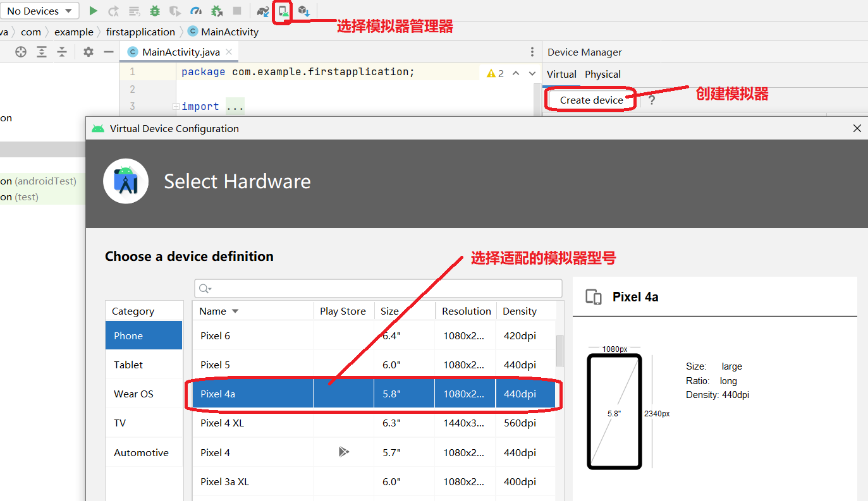Viewport: 868px width, 501px height.
Task: Select the Wear OS category
Action: [133, 394]
